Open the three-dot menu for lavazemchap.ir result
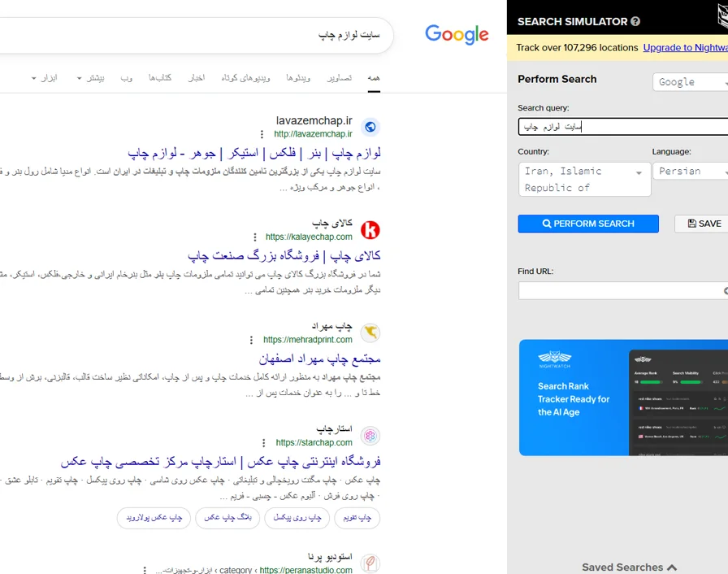 [262, 134]
